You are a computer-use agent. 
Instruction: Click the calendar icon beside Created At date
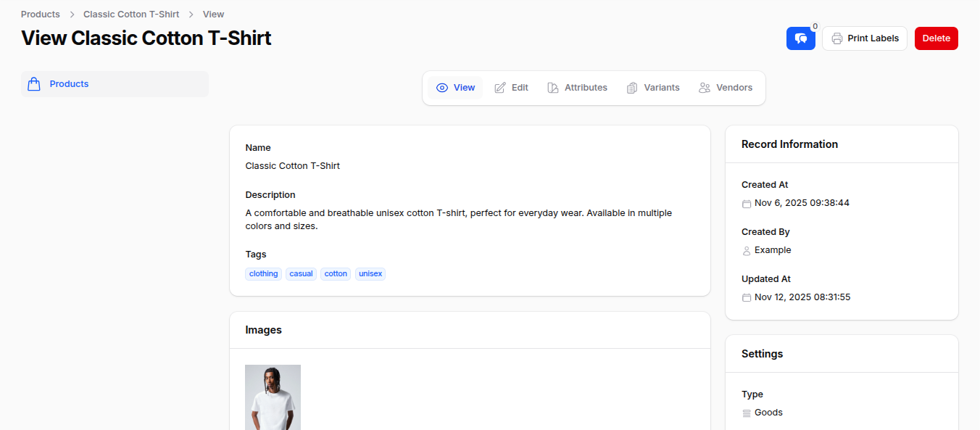pos(747,204)
